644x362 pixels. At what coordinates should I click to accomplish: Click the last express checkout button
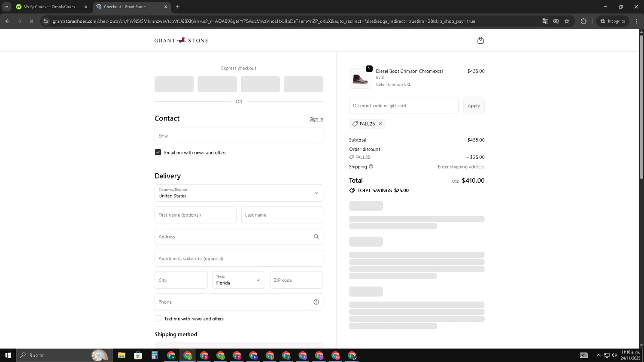304,84
